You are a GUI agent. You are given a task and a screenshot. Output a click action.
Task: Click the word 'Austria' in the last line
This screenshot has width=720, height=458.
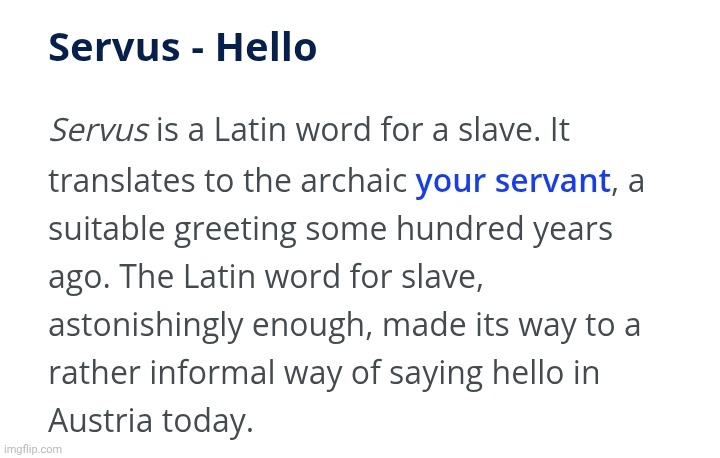[97, 420]
